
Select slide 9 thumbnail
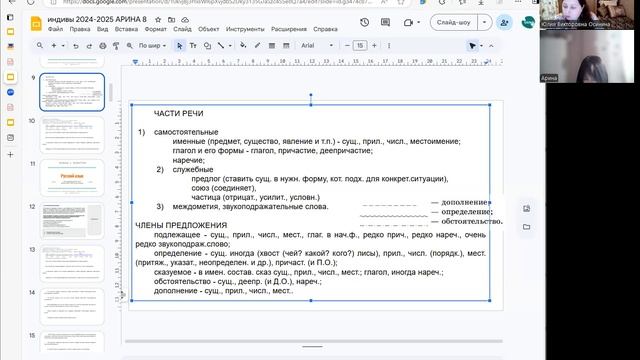pyautogui.click(x=72, y=92)
